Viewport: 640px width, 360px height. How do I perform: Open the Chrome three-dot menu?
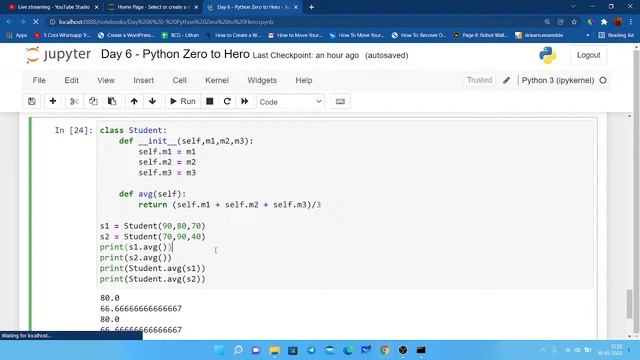click(631, 22)
